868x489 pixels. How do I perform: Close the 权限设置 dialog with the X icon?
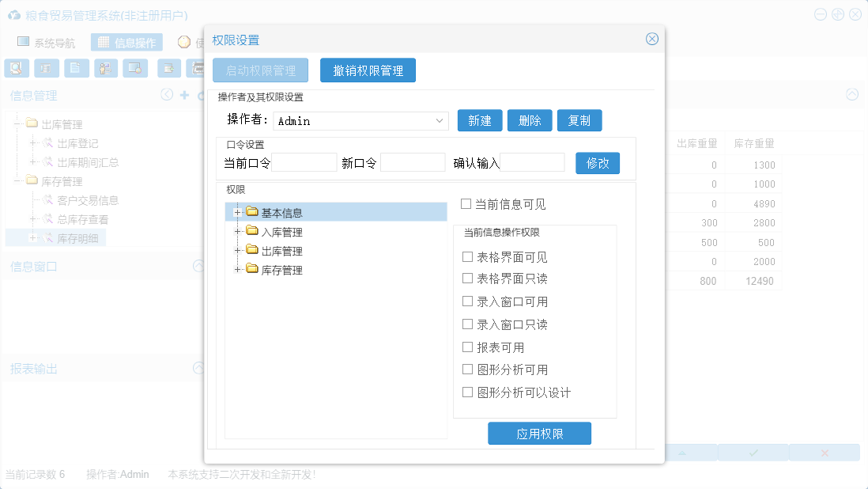tap(651, 39)
